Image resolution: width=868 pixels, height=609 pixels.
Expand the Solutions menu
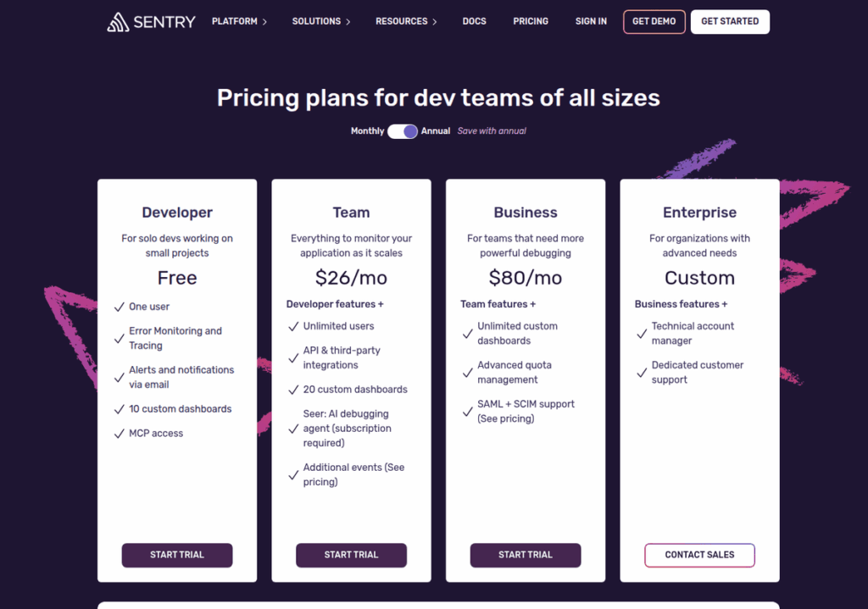[321, 21]
